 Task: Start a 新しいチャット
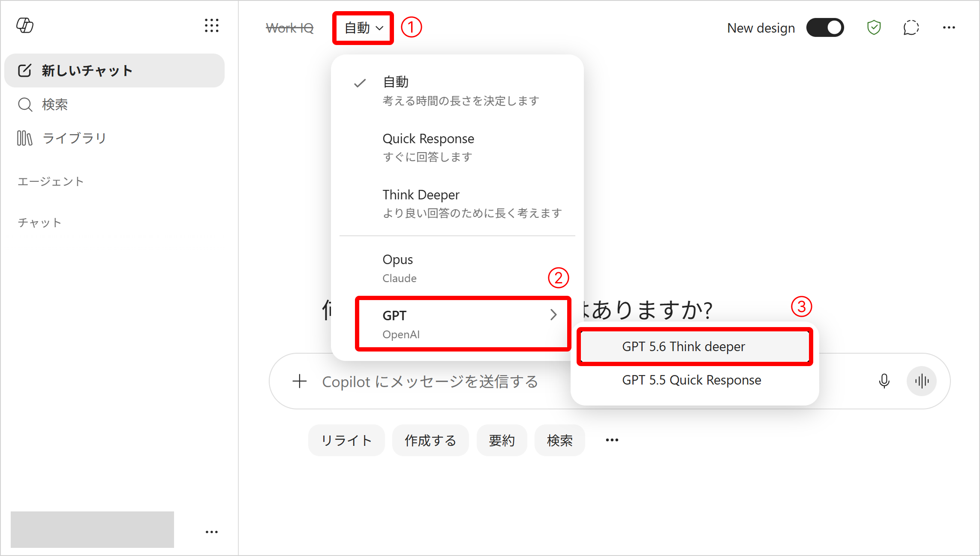tap(114, 70)
